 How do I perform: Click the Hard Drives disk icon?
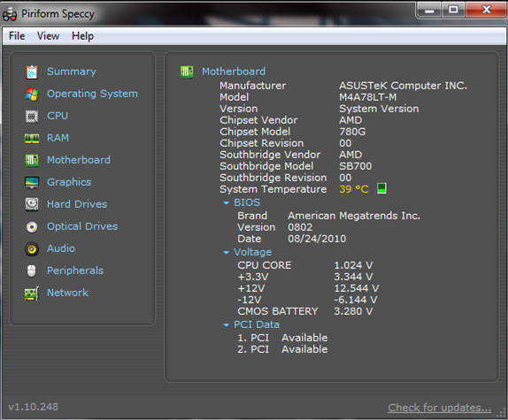coord(32,204)
